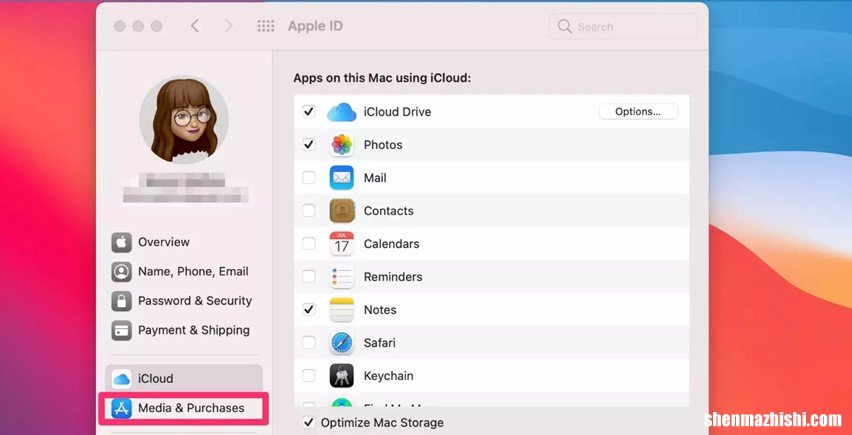Click the magnifying glass search icon
The image size is (852, 435).
pos(565,27)
